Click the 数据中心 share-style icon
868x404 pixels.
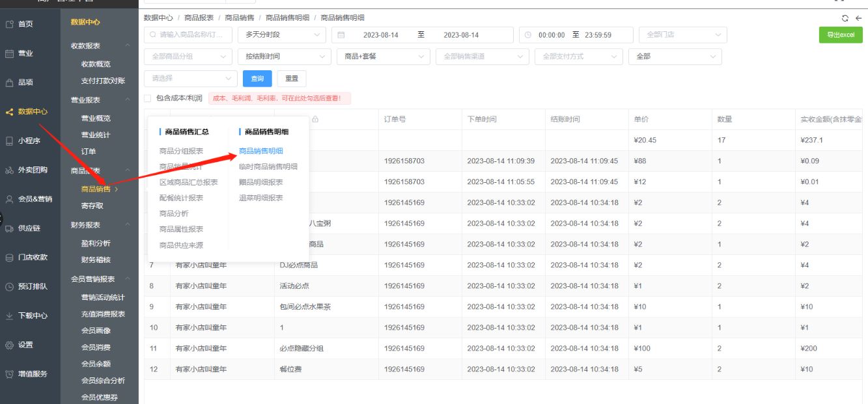(9, 112)
